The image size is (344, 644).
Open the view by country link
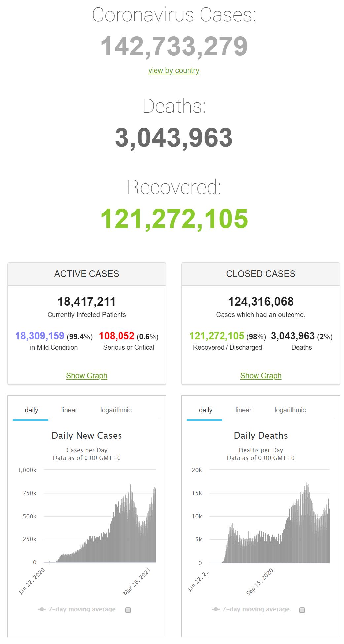coord(174,70)
